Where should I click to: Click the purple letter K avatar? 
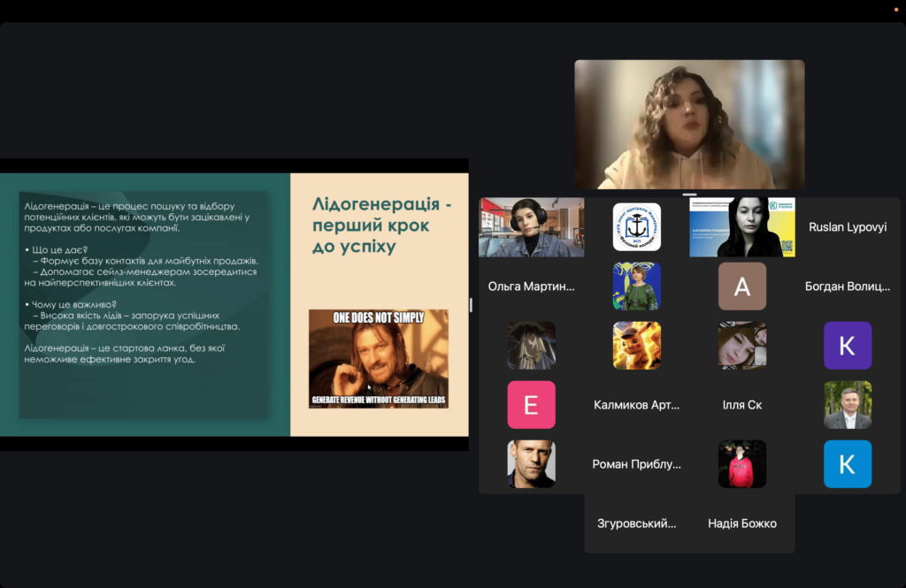[x=848, y=346]
